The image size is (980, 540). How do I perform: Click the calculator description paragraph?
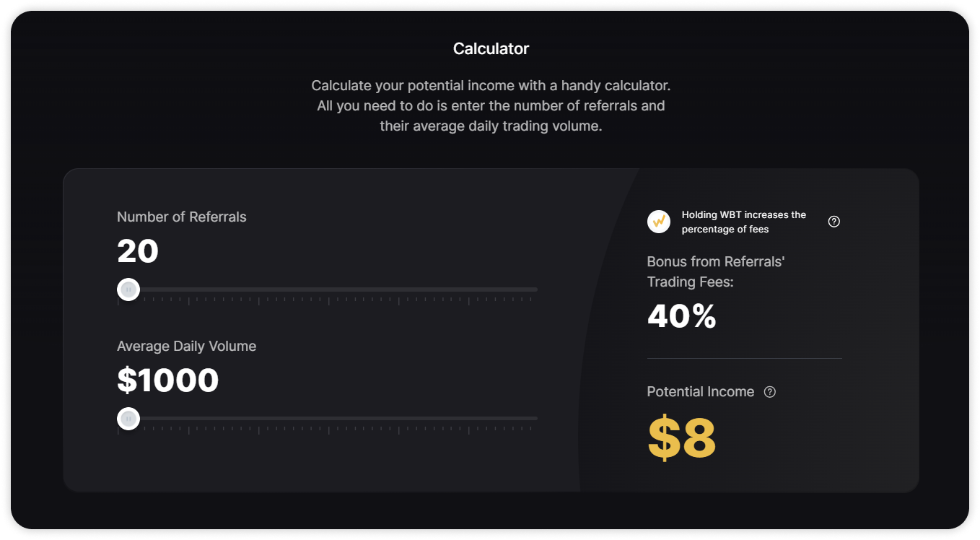tap(491, 106)
